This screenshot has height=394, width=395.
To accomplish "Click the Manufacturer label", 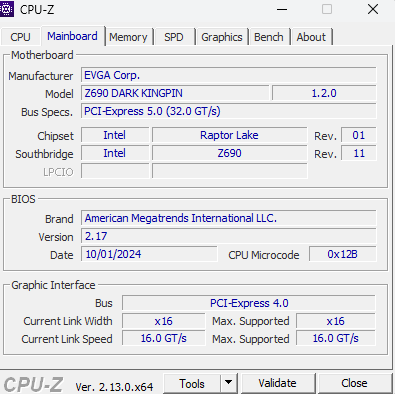I will tap(41, 76).
